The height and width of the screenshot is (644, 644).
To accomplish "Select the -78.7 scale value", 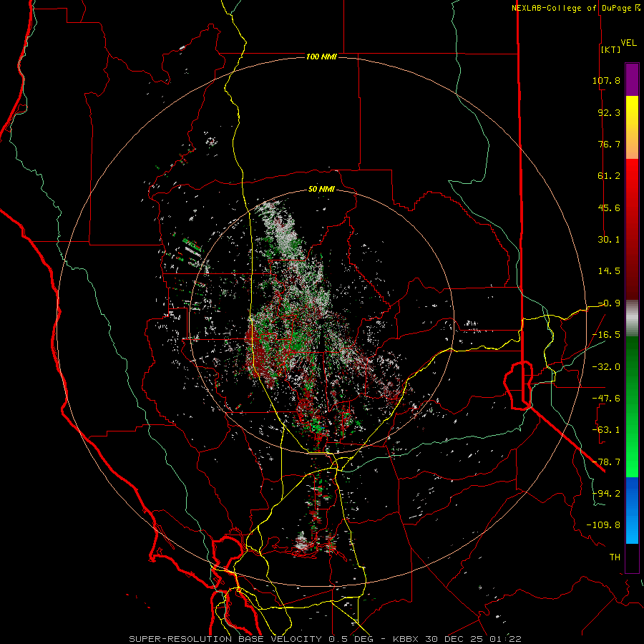I will [606, 462].
